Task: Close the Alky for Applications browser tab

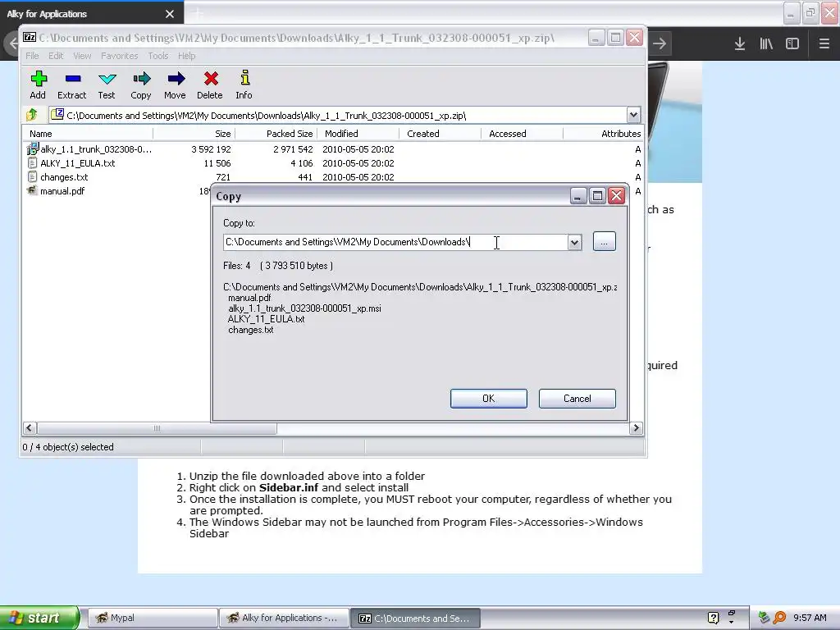Action: [170, 14]
